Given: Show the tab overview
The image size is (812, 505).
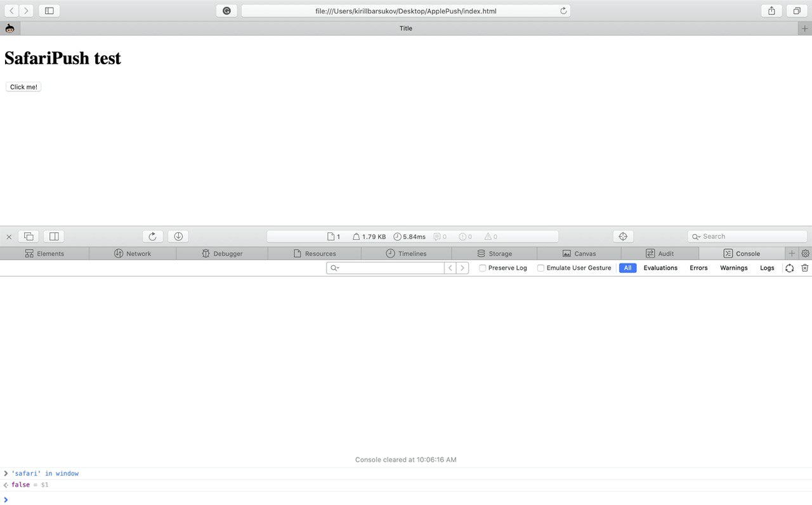Looking at the screenshot, I should point(797,11).
